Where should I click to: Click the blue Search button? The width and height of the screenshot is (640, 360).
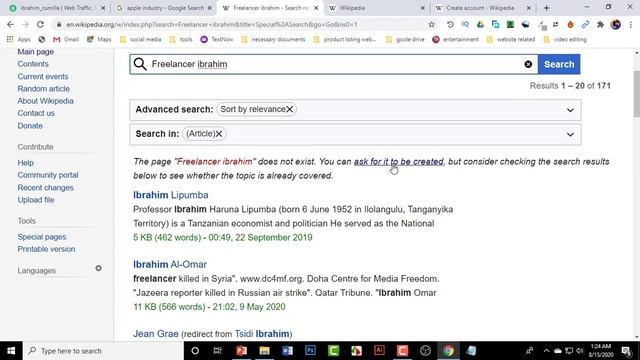pos(559,64)
